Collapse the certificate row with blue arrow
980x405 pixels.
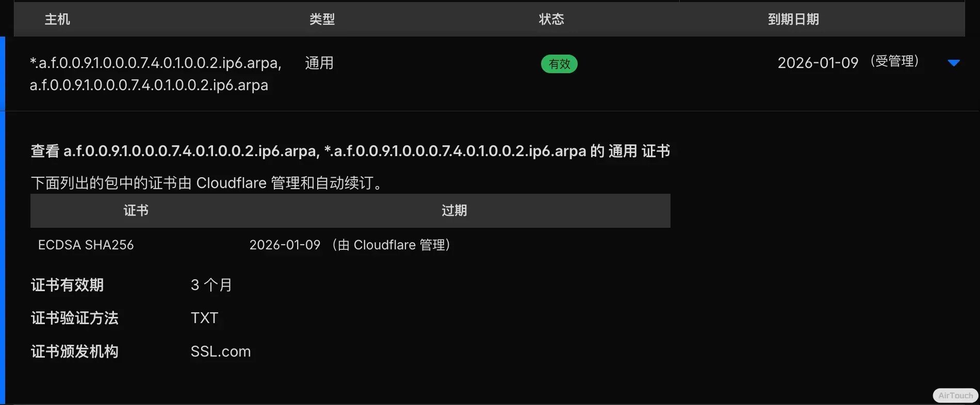(x=954, y=63)
